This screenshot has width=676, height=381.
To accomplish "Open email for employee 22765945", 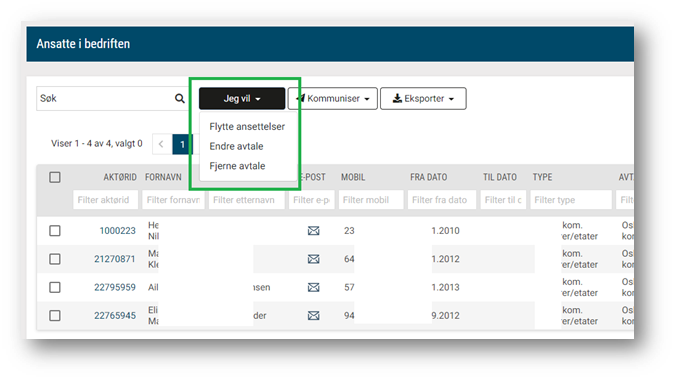I will coord(313,315).
